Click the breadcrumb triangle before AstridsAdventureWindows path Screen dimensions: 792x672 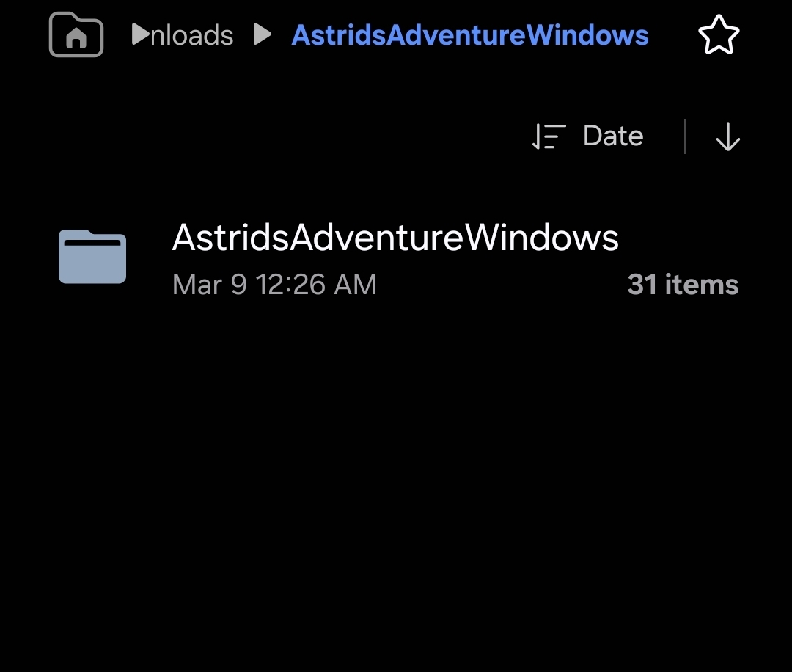(x=263, y=34)
